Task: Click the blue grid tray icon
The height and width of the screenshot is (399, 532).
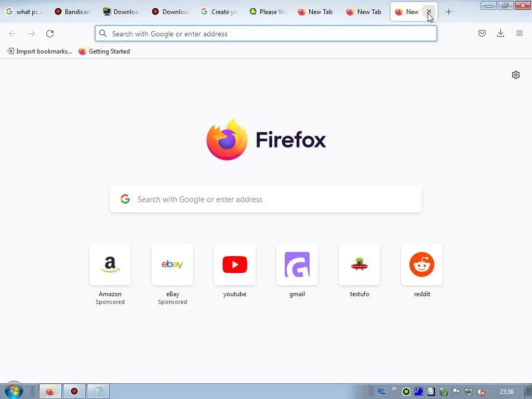Action: (419, 392)
